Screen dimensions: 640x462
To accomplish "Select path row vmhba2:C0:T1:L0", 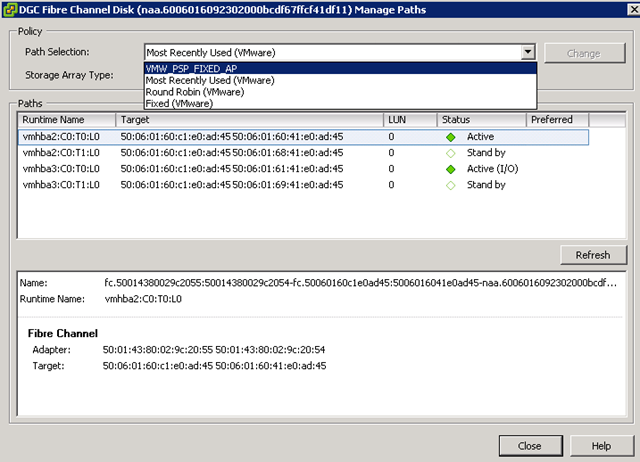I will point(303,153).
